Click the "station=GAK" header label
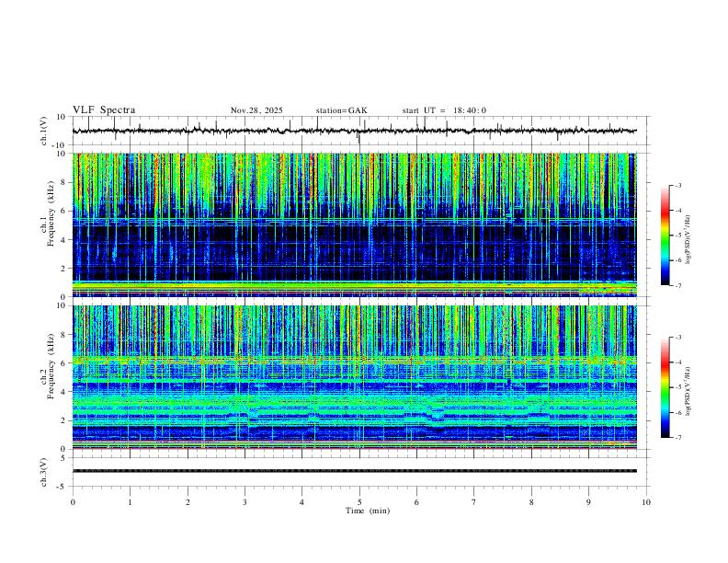Image resolution: width=728 pixels, height=563 pixels. click(x=341, y=110)
